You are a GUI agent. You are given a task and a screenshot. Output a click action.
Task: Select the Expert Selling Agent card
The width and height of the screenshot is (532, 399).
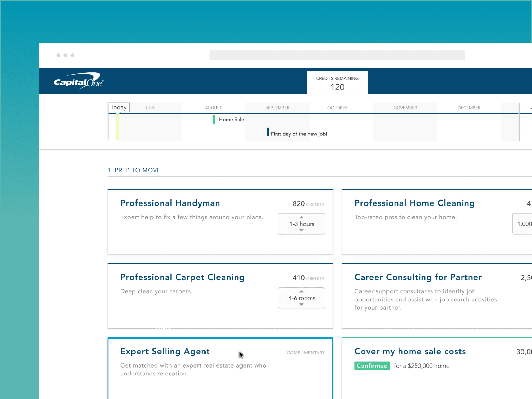[x=165, y=351]
